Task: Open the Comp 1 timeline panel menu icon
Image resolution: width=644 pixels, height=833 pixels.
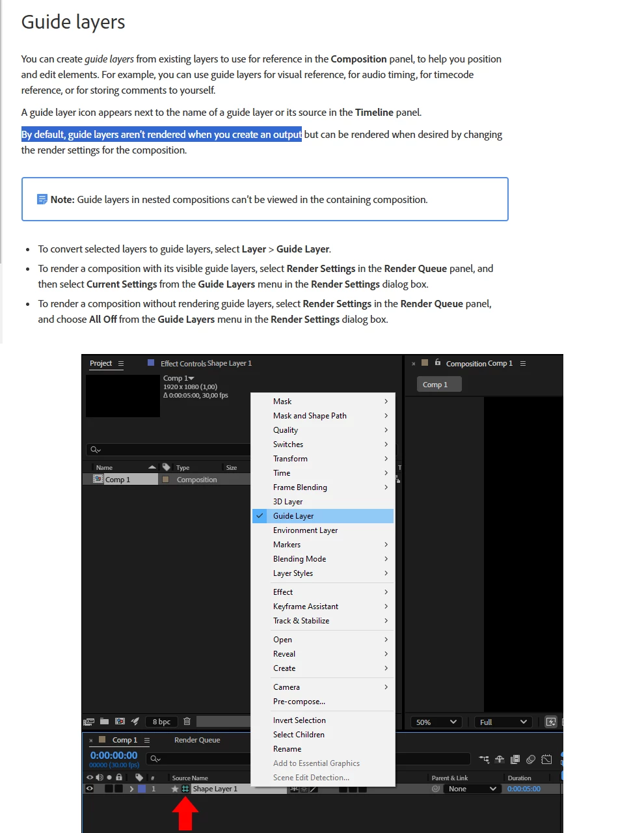Action: 147,740
